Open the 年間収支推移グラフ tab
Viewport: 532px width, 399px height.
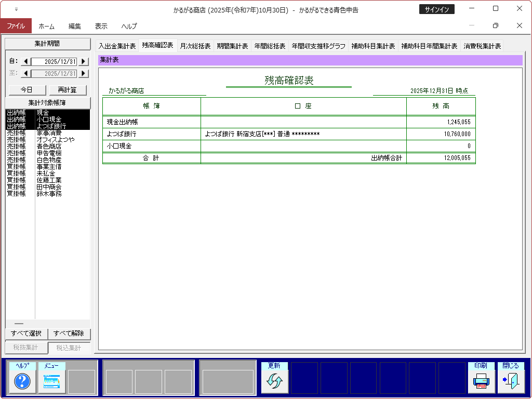(318, 46)
